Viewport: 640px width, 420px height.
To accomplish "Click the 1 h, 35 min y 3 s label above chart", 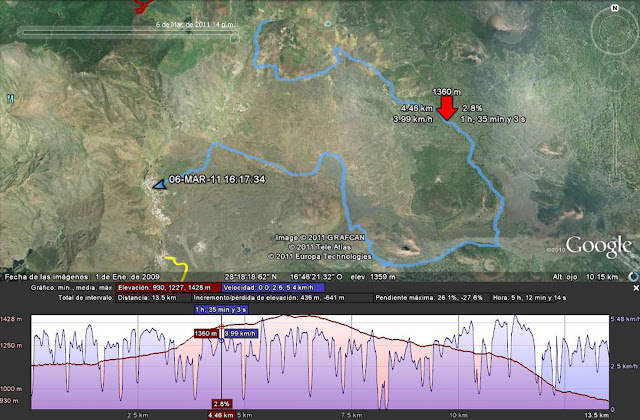I will [x=221, y=309].
